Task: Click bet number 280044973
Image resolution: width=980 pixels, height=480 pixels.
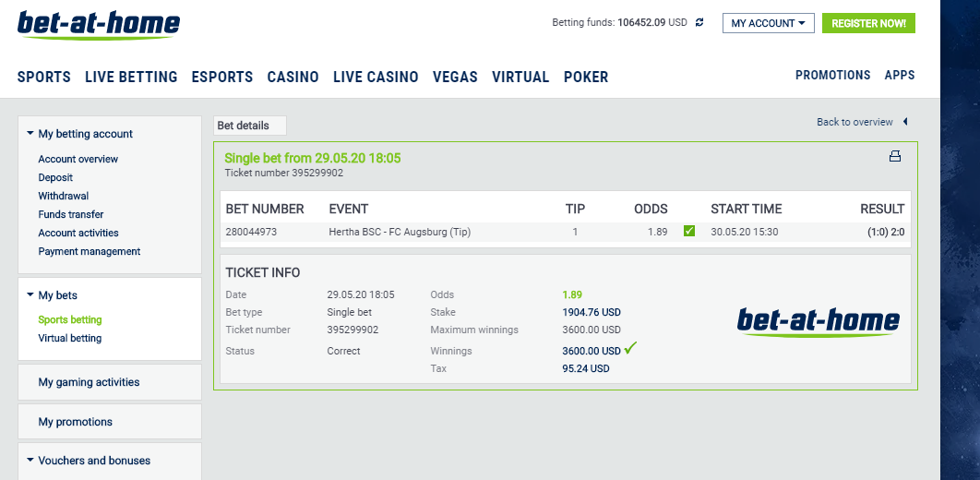Action: point(251,232)
